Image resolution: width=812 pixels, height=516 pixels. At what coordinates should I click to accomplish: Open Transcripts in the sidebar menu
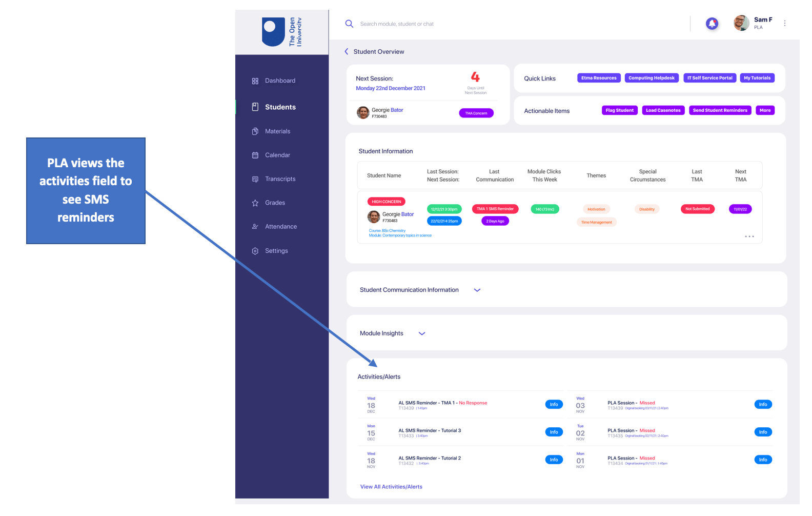[x=280, y=179]
